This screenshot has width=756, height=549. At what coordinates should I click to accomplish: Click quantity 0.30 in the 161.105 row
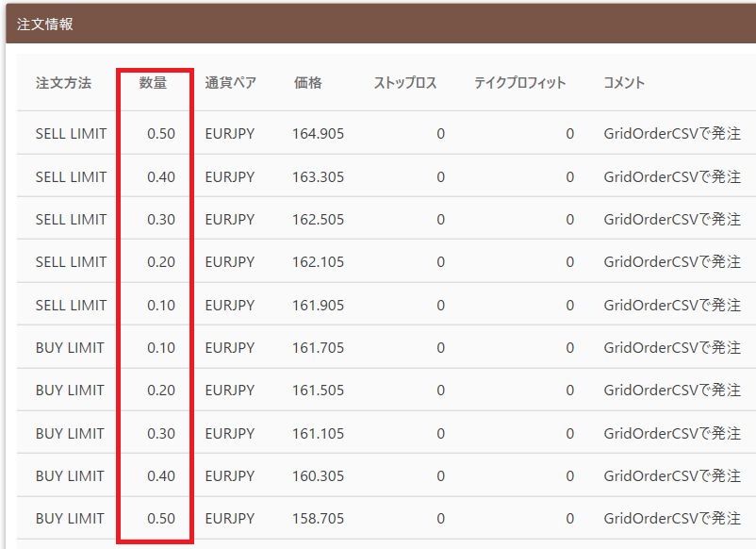[x=161, y=434]
